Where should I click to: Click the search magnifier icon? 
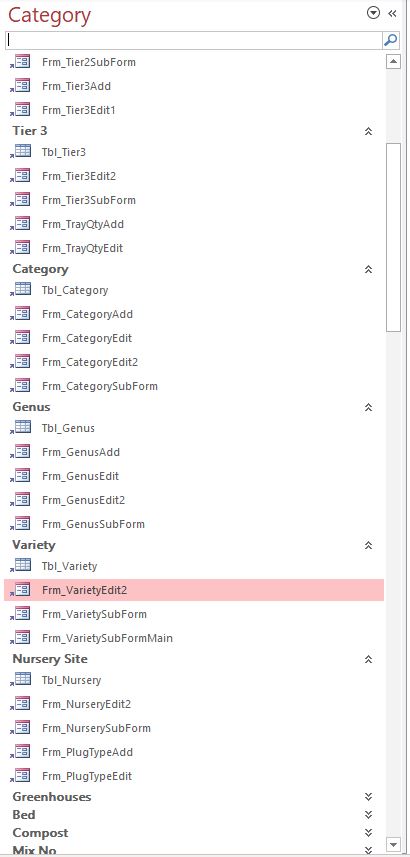[x=390, y=40]
